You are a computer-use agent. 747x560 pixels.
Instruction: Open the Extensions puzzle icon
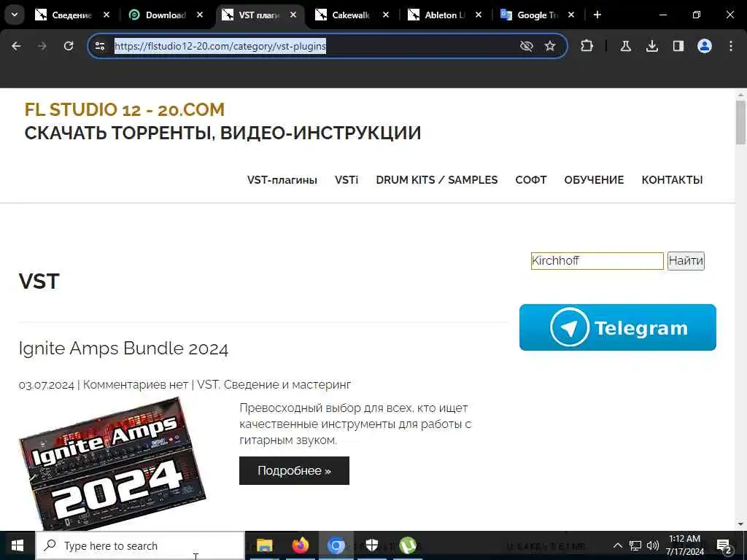[587, 46]
